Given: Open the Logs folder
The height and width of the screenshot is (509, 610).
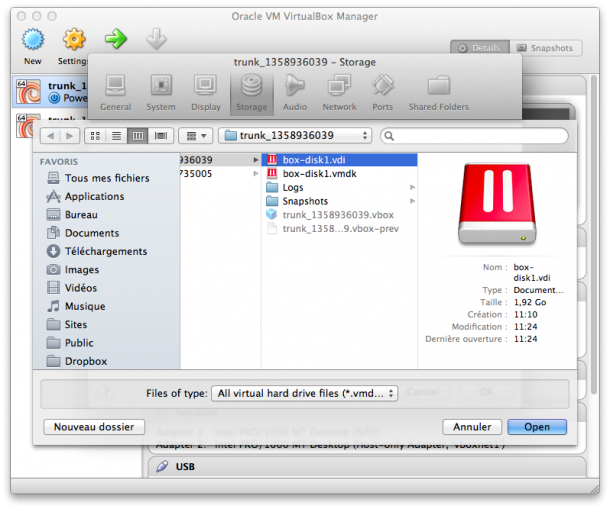Looking at the screenshot, I should (x=340, y=188).
